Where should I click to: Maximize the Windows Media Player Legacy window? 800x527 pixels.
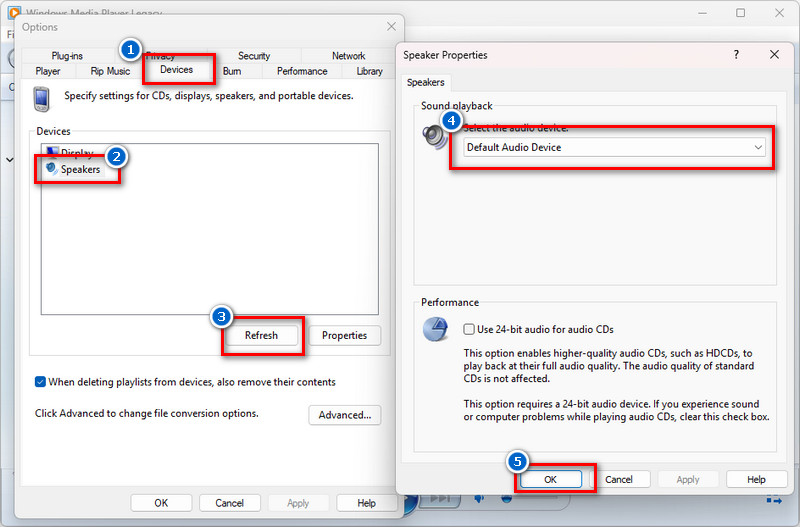[740, 13]
